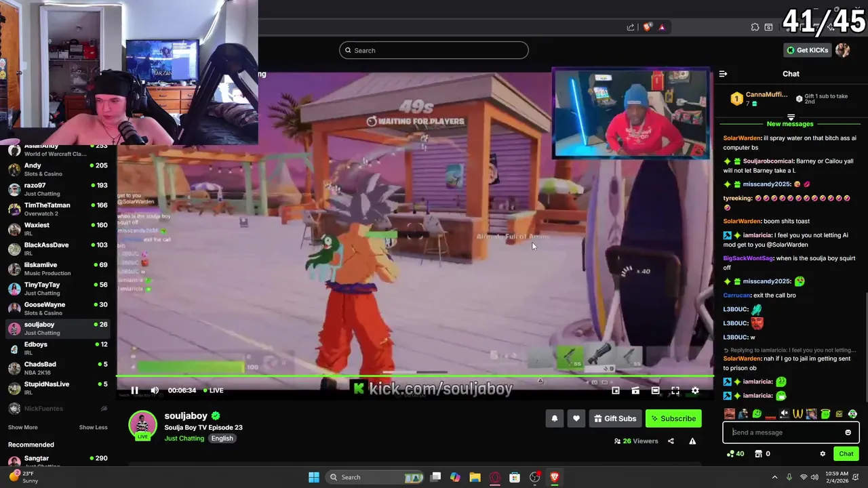The width and height of the screenshot is (868, 488).
Task: Click the browser share page icon
Action: pyautogui.click(x=631, y=27)
